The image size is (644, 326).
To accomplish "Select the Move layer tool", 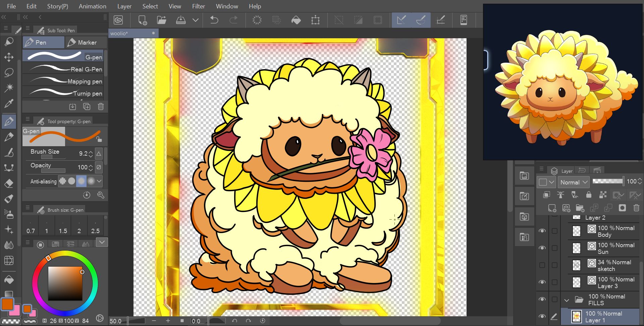I will 9,57.
